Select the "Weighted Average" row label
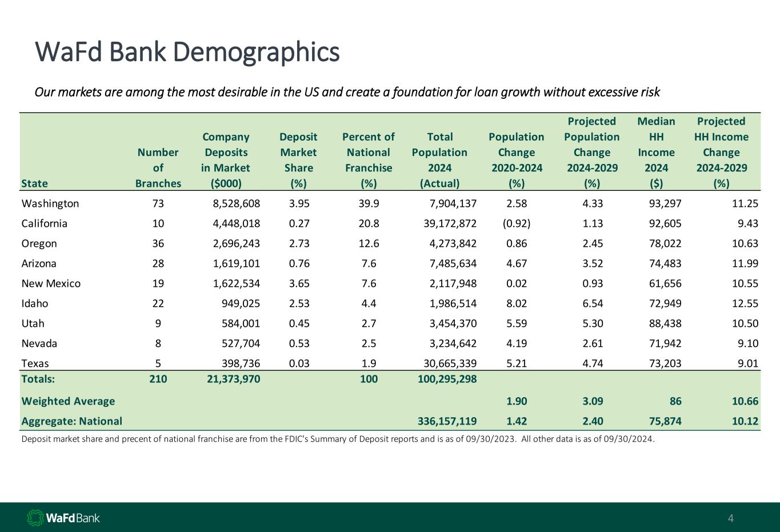780x532 pixels. tap(68, 401)
